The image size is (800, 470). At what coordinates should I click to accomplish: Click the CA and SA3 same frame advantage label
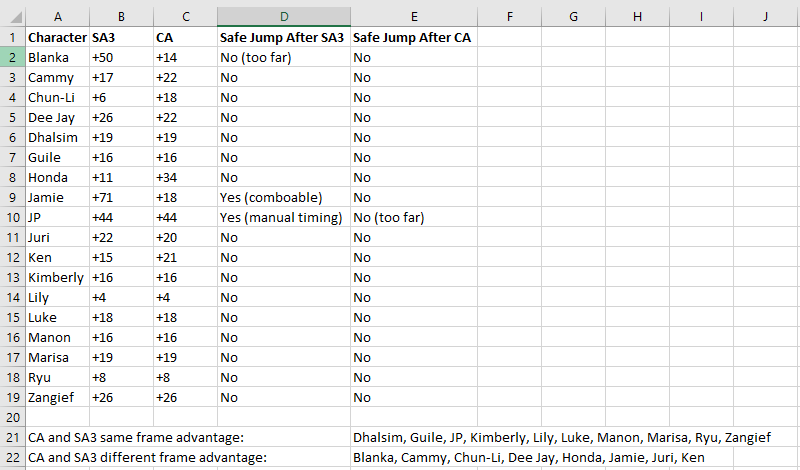click(x=136, y=437)
